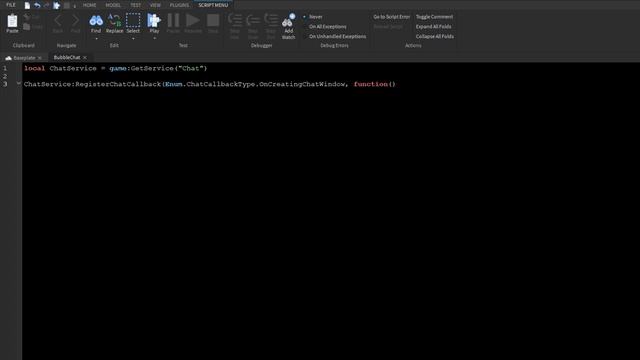This screenshot has width=640, height=360.
Task: Select the BubbleChat script tab
Action: pos(67,58)
